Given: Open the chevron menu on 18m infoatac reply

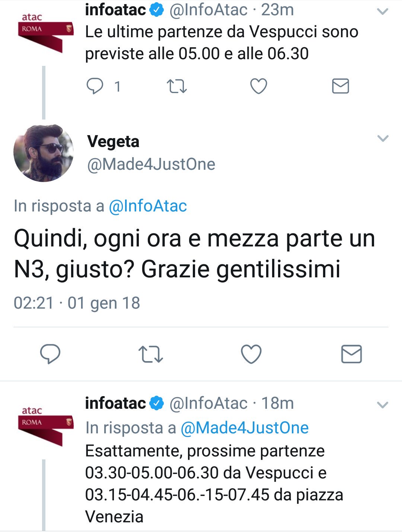Looking at the screenshot, I should click(383, 405).
